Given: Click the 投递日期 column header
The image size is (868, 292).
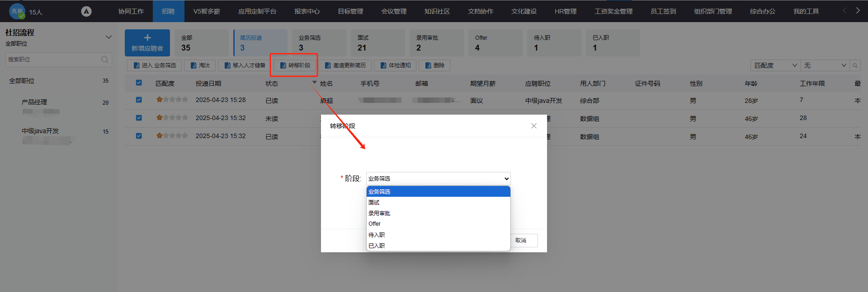Looking at the screenshot, I should click(208, 83).
